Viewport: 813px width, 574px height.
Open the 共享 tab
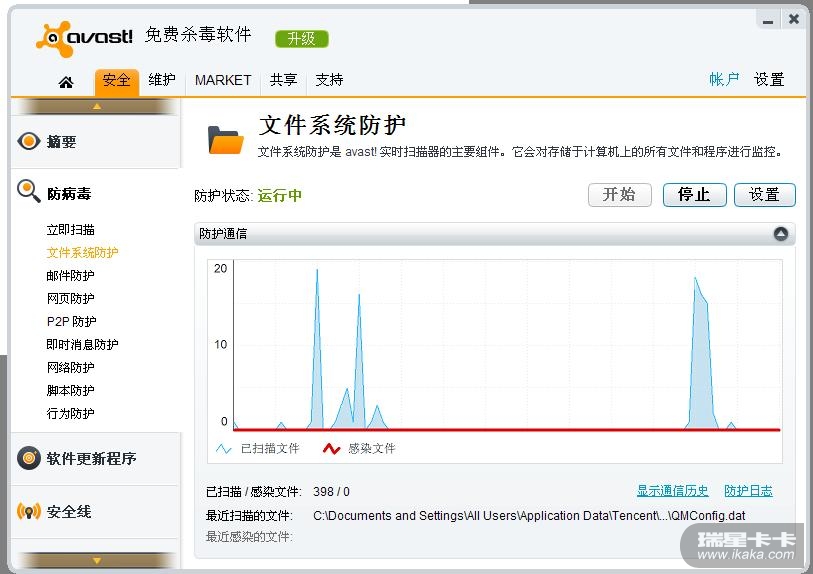pyautogui.click(x=284, y=80)
